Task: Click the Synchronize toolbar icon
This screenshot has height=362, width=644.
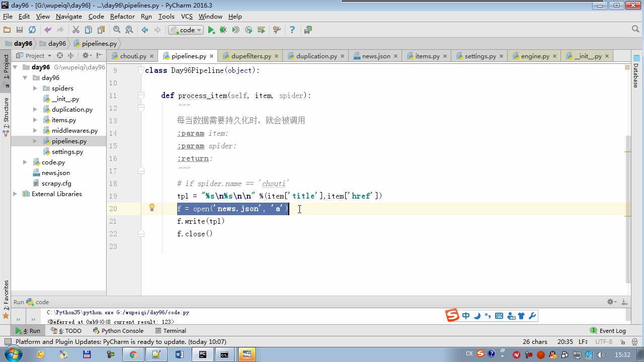Action: click(x=32, y=30)
